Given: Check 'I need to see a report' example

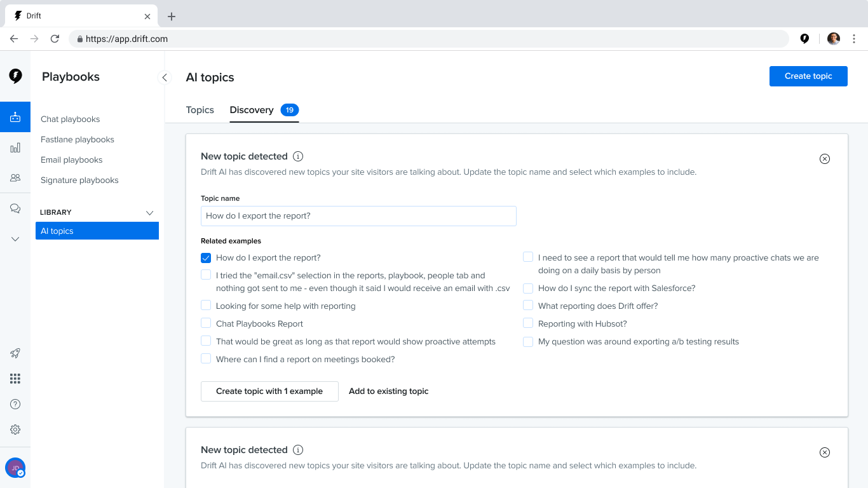Looking at the screenshot, I should click(528, 257).
